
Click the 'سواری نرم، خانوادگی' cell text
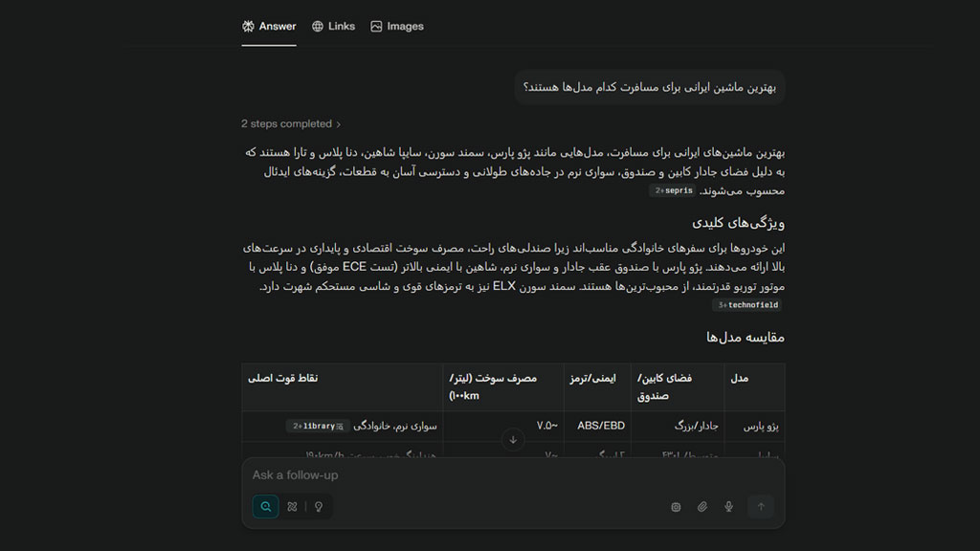click(x=395, y=426)
